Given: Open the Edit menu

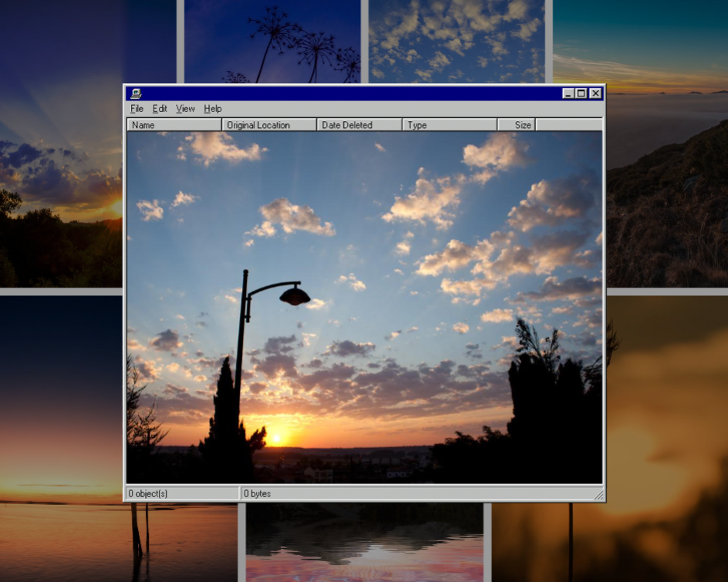Looking at the screenshot, I should point(160,109).
